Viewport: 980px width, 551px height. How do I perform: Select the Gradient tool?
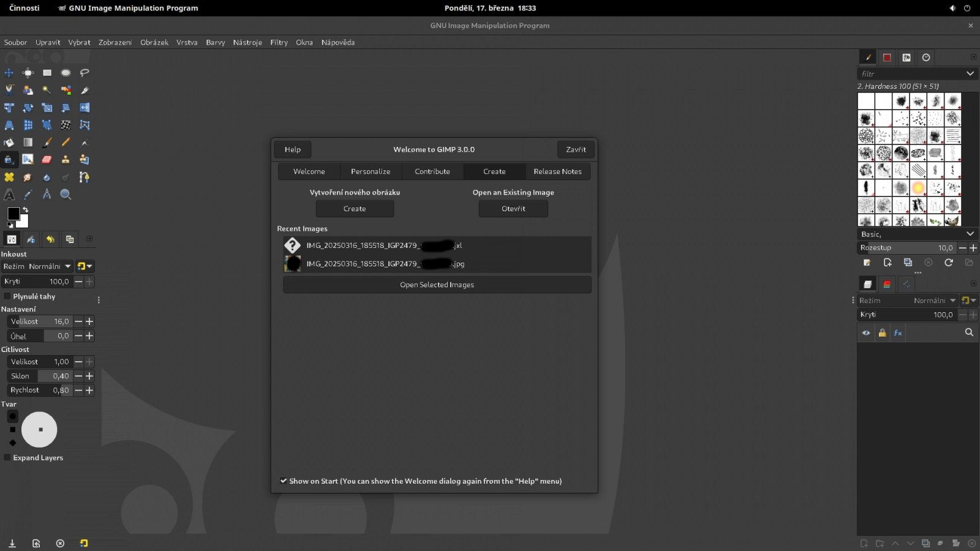click(x=28, y=142)
